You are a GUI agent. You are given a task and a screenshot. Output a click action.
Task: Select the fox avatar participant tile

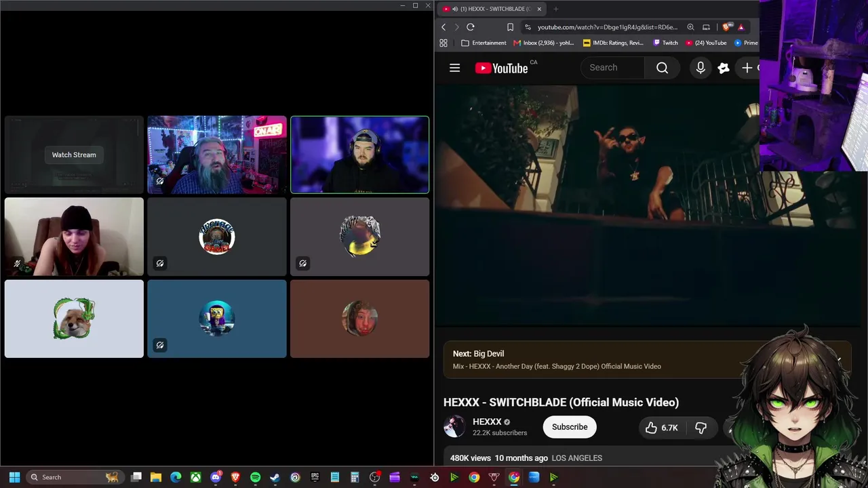[74, 319]
